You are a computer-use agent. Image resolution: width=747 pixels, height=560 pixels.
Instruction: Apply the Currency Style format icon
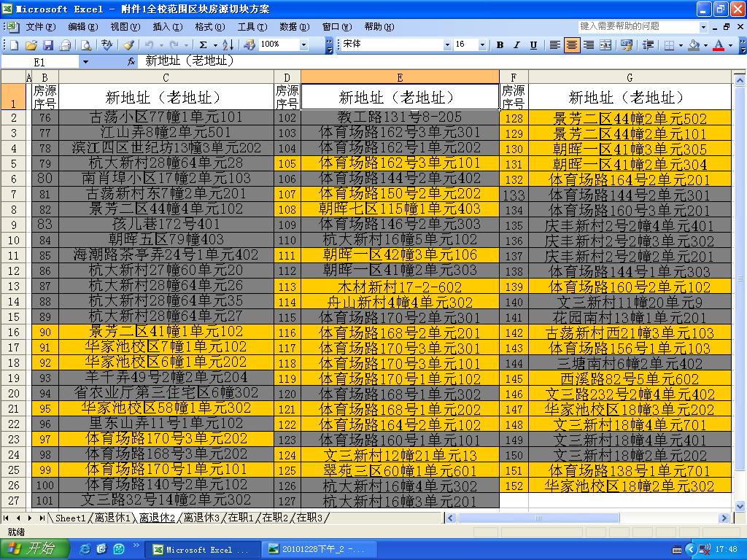point(627,44)
